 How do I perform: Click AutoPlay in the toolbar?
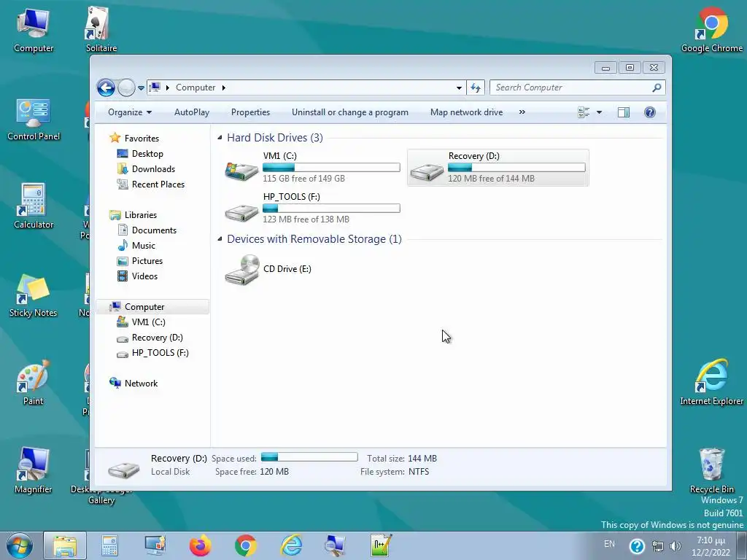[x=192, y=112]
